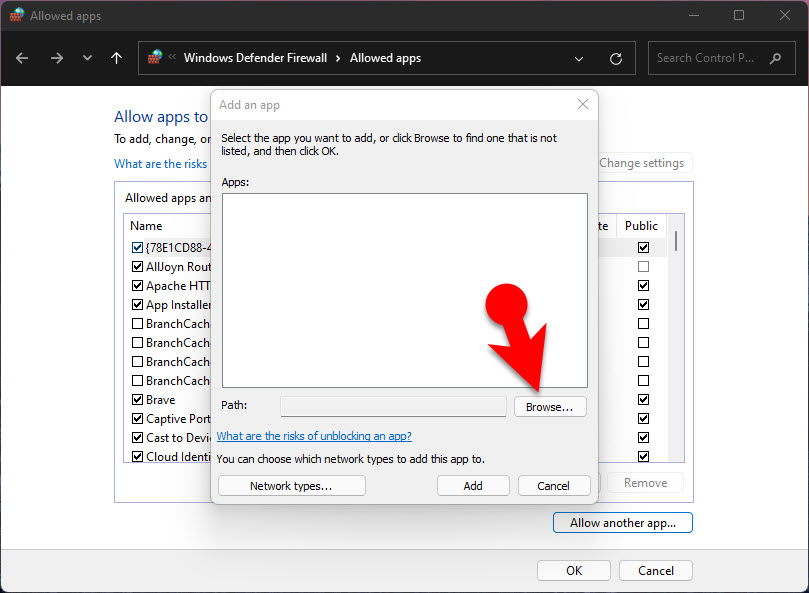Toggle Apache HTTP checkbox
The height and width of the screenshot is (593, 809).
point(137,285)
